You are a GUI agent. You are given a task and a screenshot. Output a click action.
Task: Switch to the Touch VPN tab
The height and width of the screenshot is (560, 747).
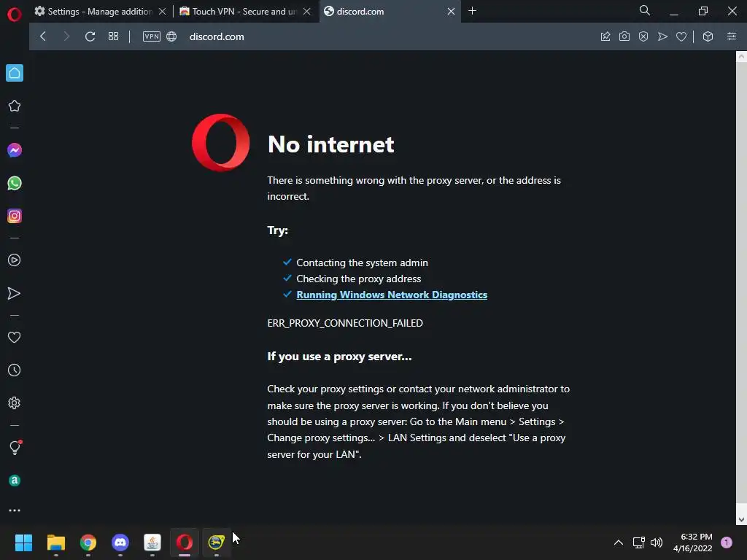[x=245, y=11]
